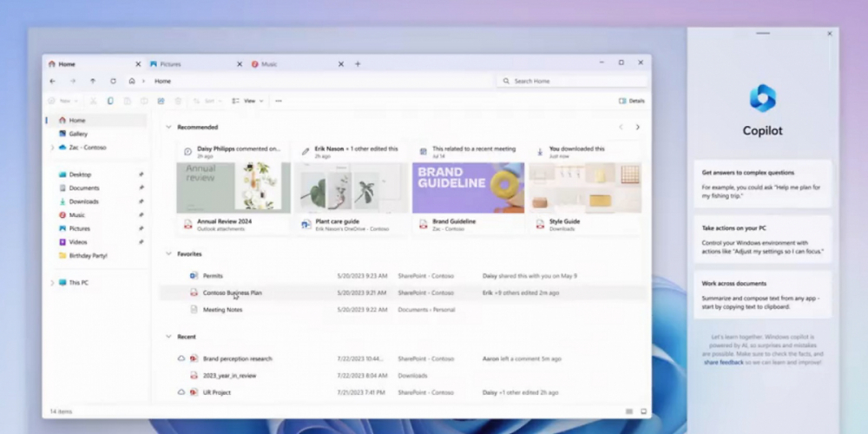Click pin icon next to Downloads
This screenshot has width=868, height=434.
(x=141, y=201)
